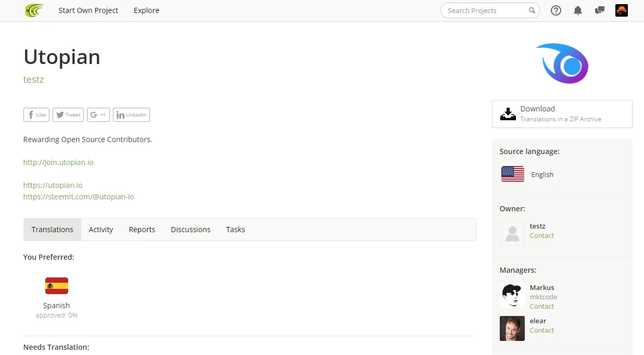Switch to the Tasks tab
Viewport: 644px width, 355px height.
coord(235,230)
